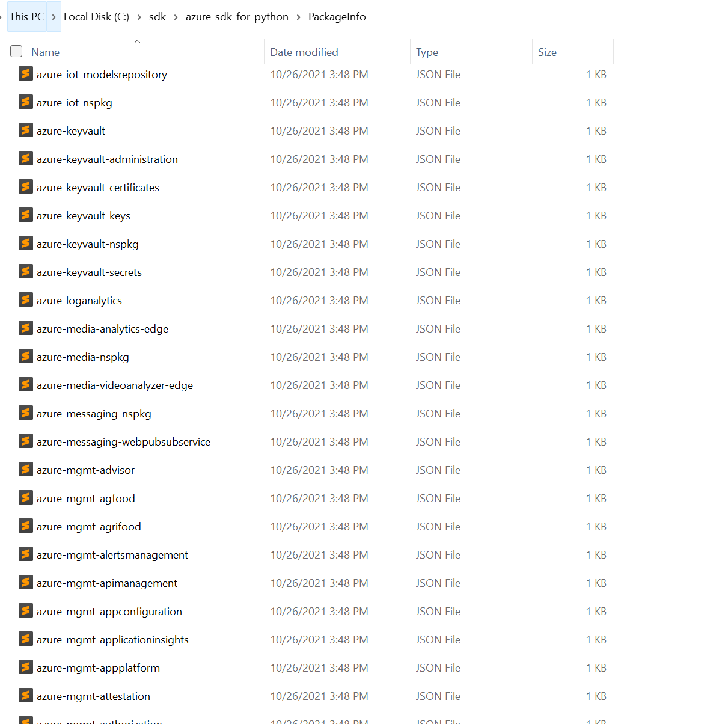Expand the chevron after This PC
Screen dimensions: 728x724
(54, 17)
